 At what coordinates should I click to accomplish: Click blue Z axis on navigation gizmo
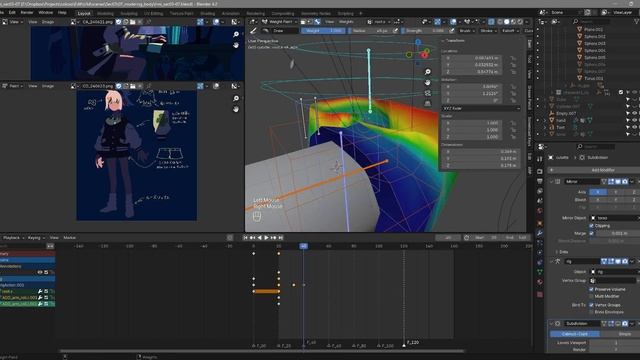pyautogui.click(x=418, y=42)
